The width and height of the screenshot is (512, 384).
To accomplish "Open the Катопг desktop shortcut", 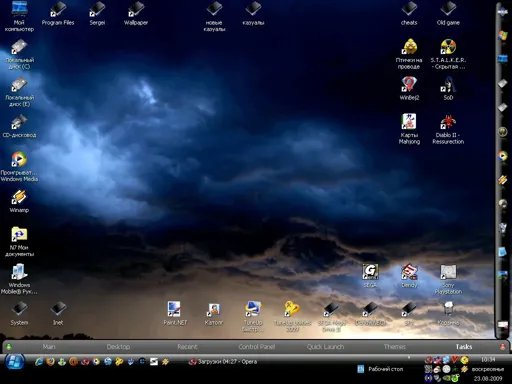I will pos(214,313).
